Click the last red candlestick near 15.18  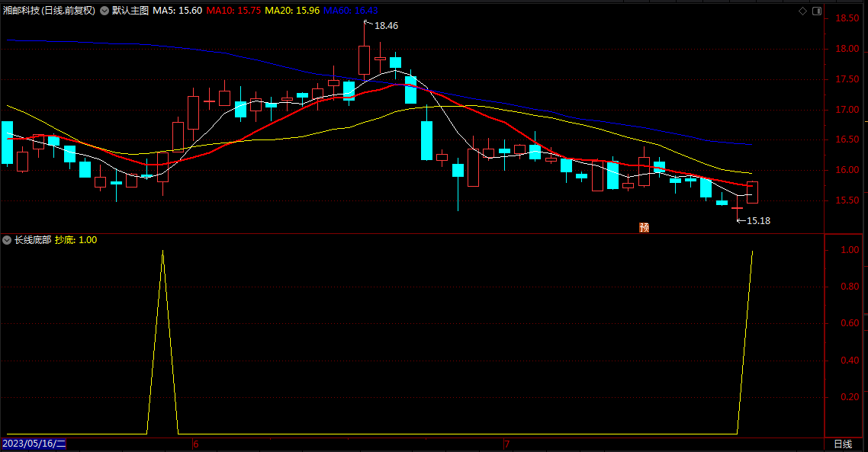[752, 192]
